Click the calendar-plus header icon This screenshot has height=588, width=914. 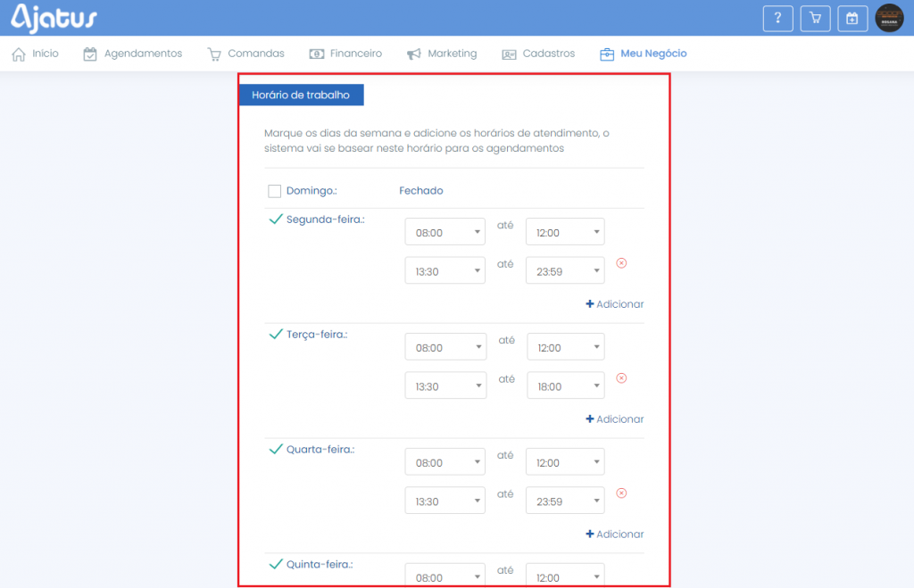point(852,19)
